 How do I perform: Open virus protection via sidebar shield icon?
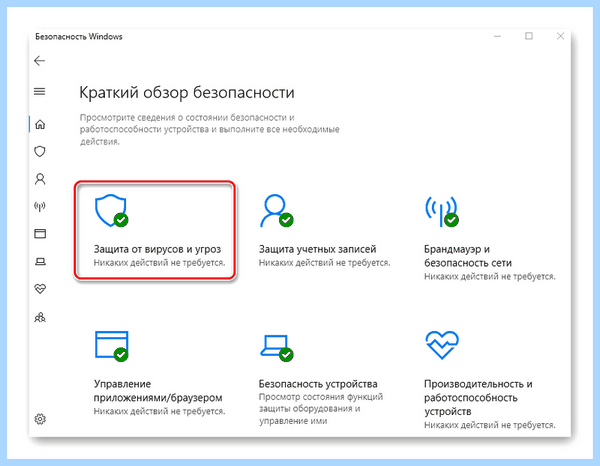40,152
